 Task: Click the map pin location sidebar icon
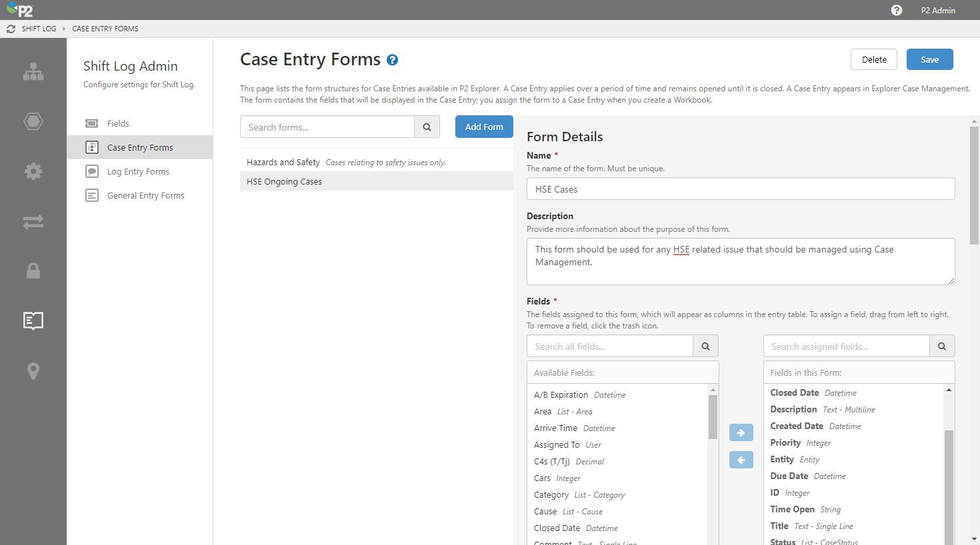(33, 371)
